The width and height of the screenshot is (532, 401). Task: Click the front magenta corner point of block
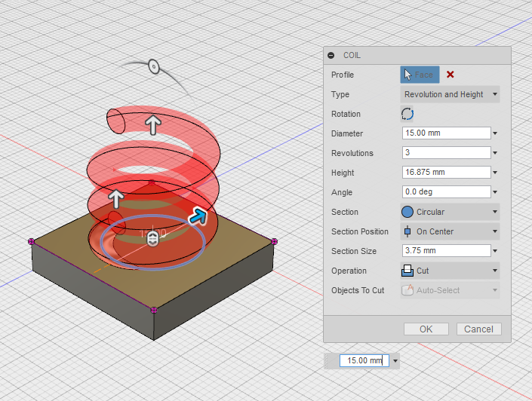154,310
